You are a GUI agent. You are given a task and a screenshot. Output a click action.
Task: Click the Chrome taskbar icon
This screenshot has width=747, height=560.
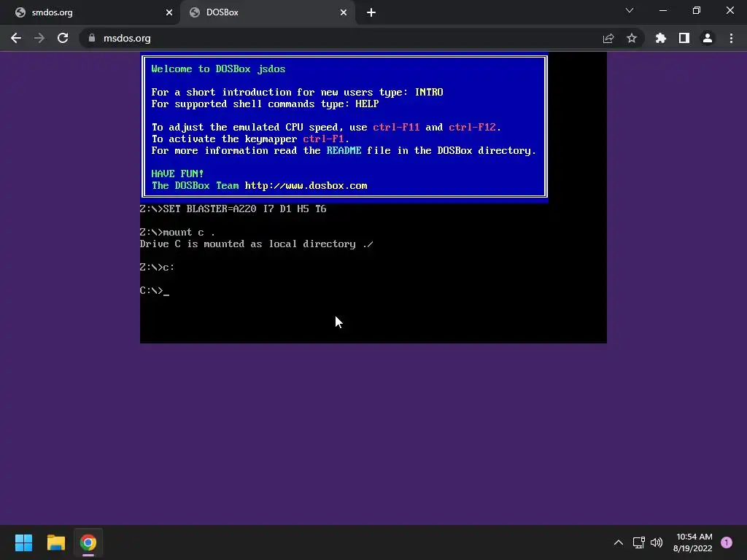[x=88, y=542]
